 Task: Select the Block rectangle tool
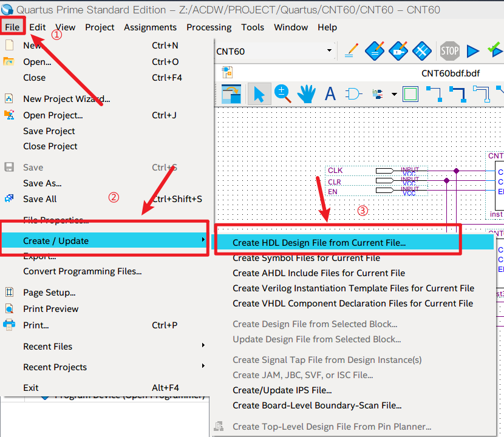click(x=410, y=94)
